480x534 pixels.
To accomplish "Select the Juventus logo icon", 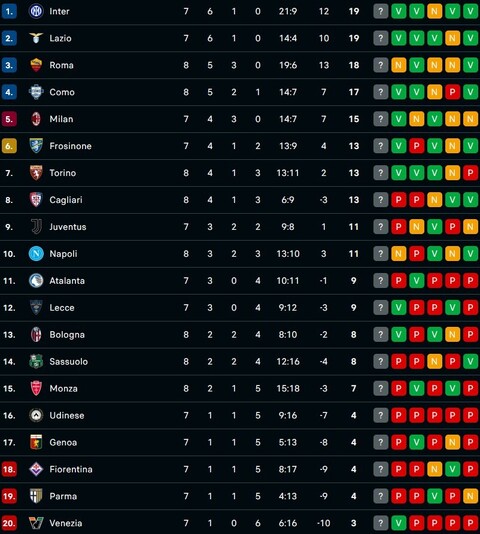I will click(x=36, y=227).
